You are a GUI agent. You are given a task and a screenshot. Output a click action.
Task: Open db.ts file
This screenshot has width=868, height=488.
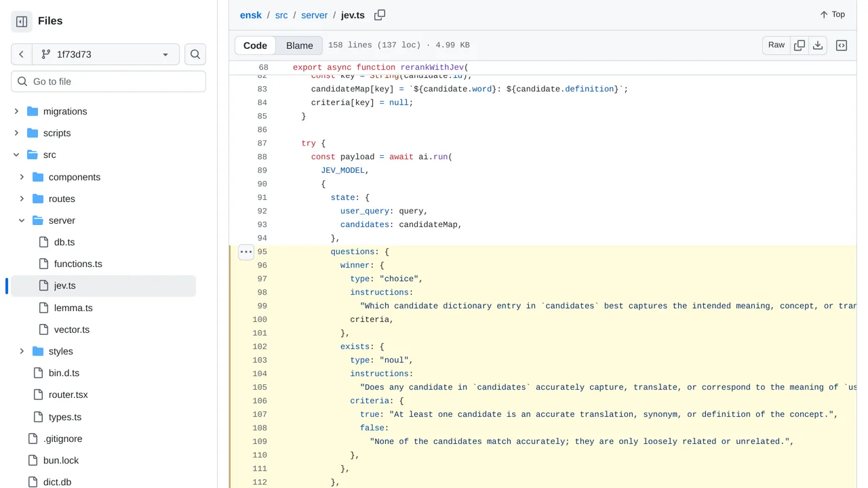coord(64,242)
